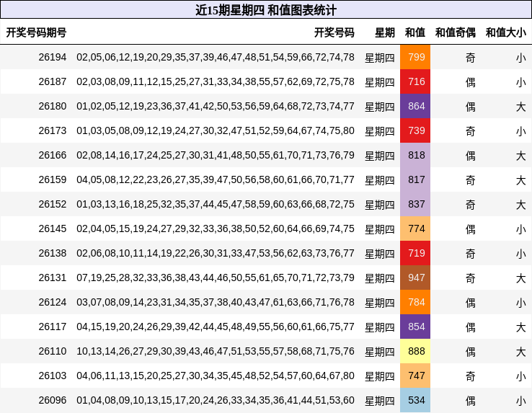Click 小 size in row 26096
Viewport: 532px width, 413px height.
click(520, 401)
